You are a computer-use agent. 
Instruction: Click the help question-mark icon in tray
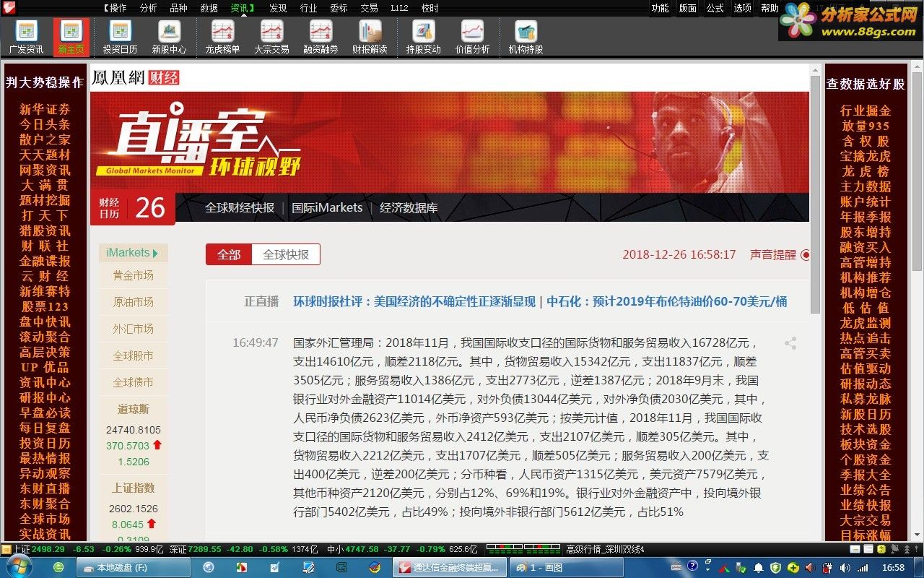point(692,566)
